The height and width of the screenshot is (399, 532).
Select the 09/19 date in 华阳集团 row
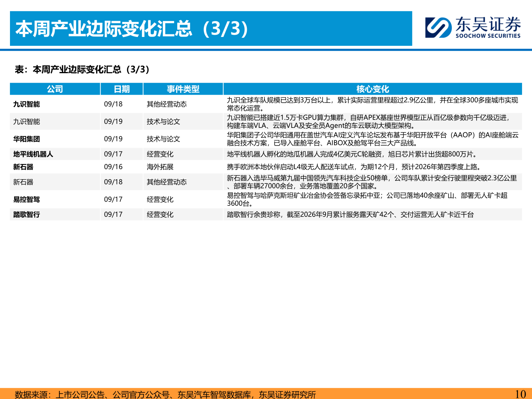pos(113,139)
